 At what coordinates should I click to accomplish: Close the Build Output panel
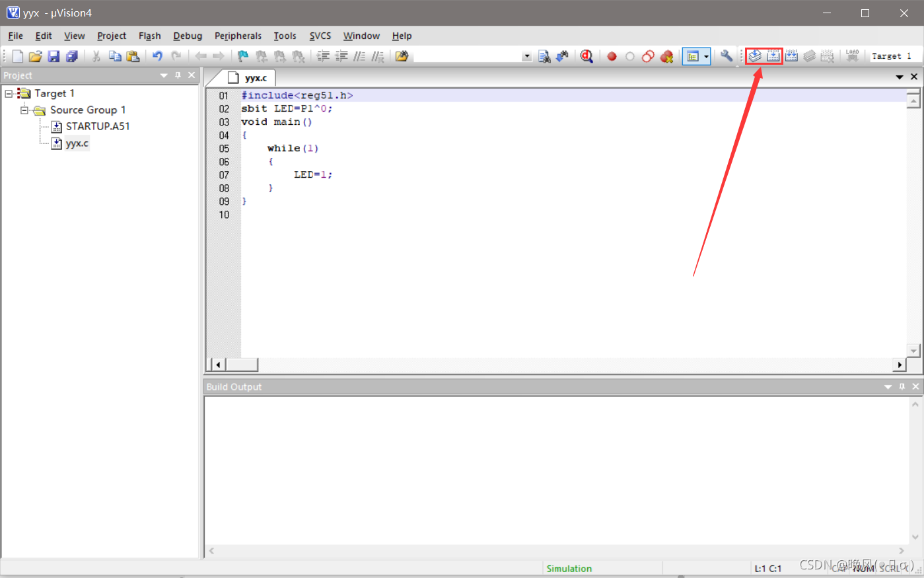(916, 387)
